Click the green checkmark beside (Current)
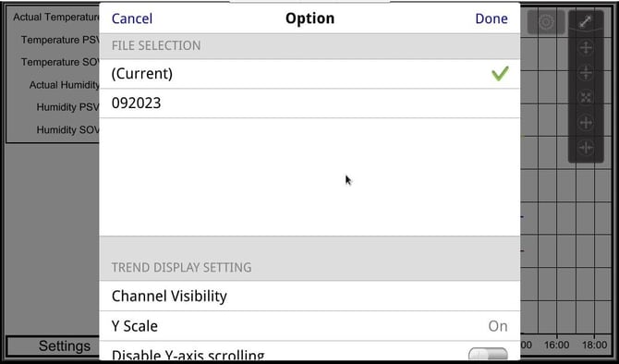 (x=500, y=74)
